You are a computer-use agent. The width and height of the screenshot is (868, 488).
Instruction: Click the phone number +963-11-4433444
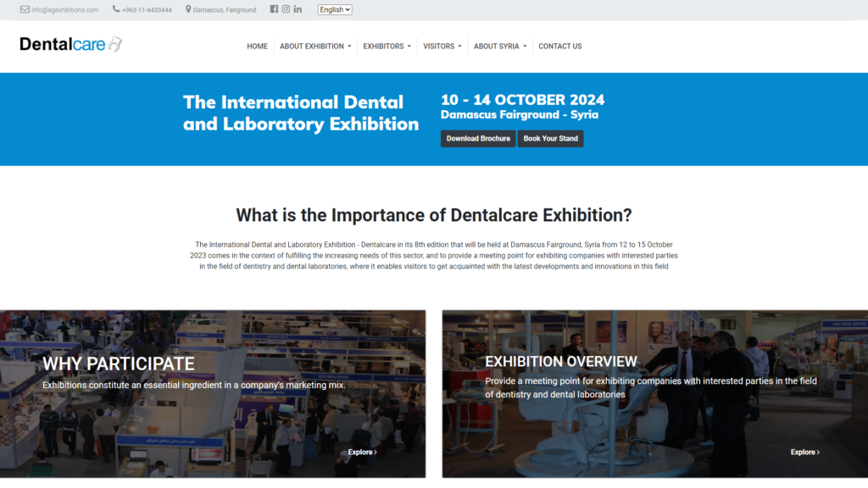[x=147, y=10]
